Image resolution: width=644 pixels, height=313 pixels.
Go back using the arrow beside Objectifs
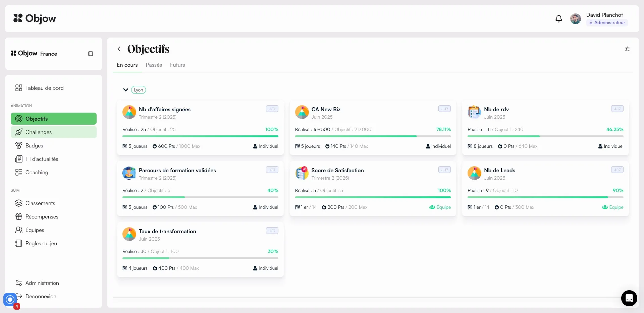pyautogui.click(x=119, y=49)
